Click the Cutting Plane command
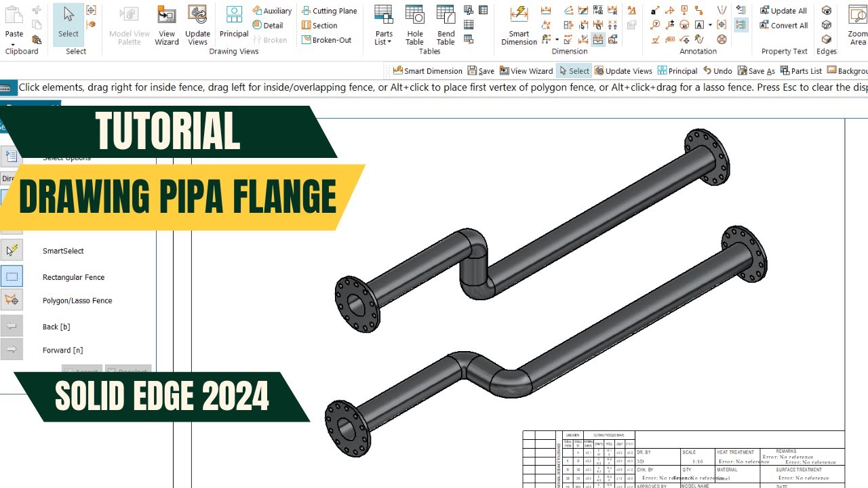 coord(329,11)
